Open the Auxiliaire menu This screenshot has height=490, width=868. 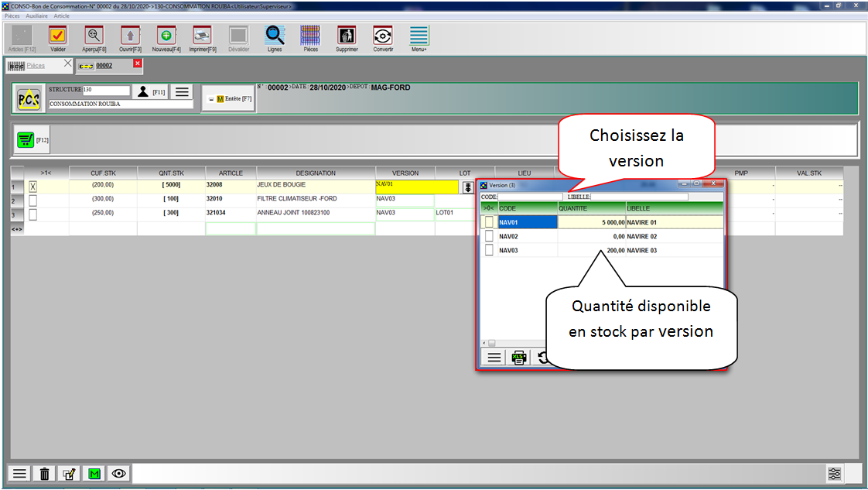coord(36,15)
